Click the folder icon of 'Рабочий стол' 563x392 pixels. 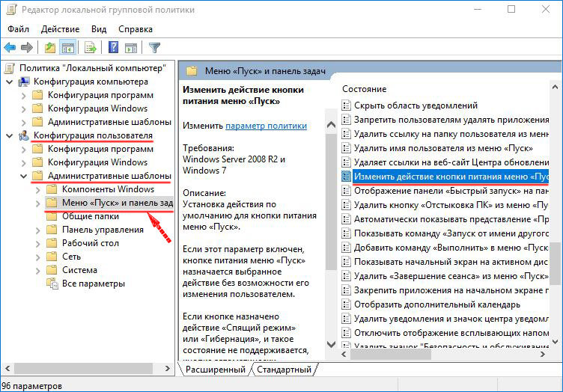coord(52,243)
